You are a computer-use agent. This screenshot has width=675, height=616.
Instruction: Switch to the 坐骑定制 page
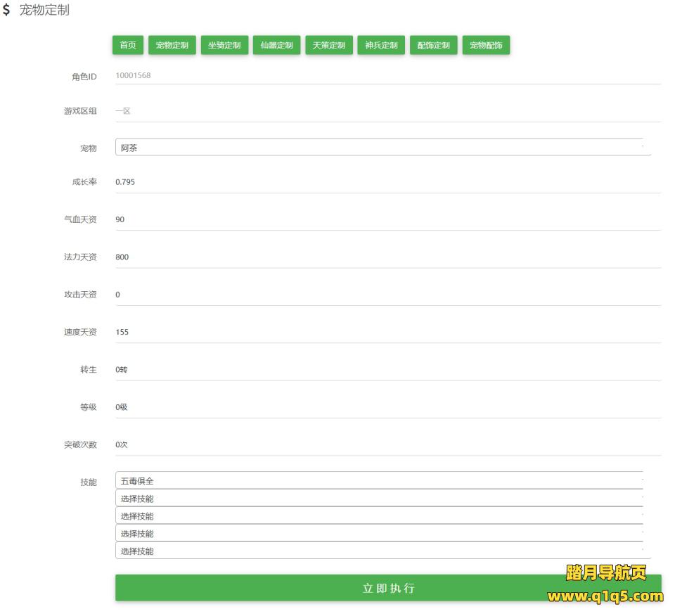coord(224,45)
